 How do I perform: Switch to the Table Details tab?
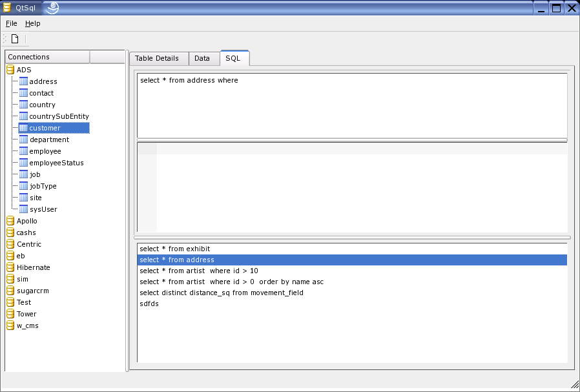pos(159,58)
